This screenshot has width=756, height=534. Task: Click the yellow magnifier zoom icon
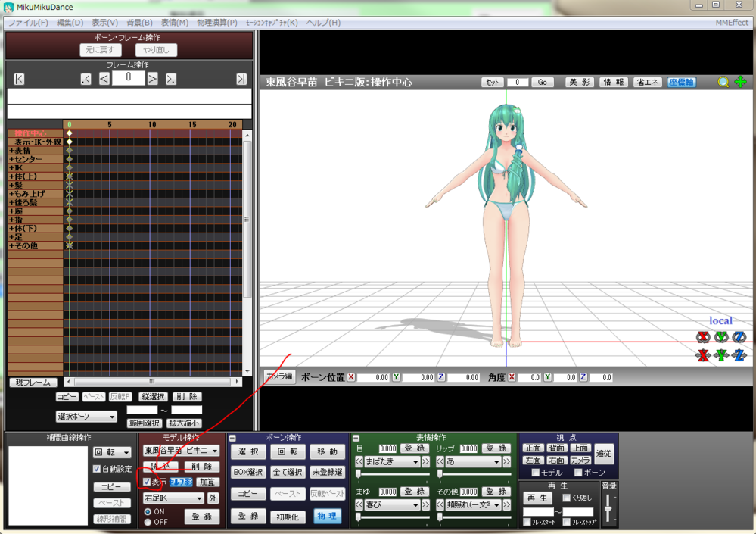click(723, 82)
